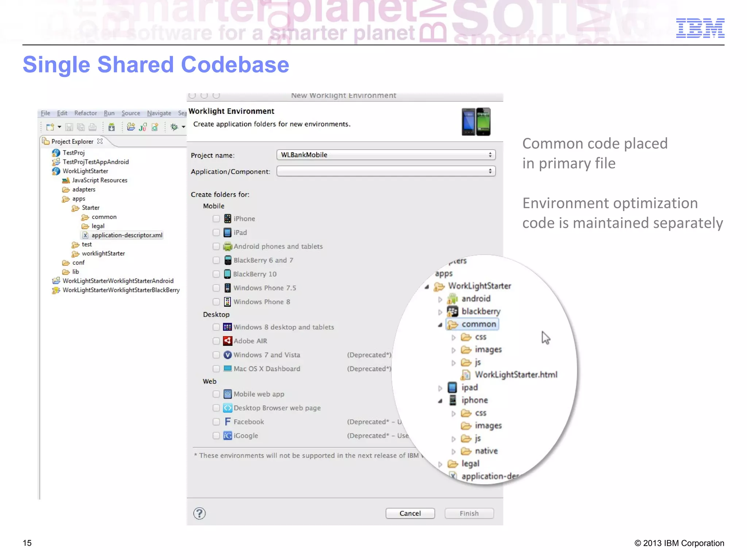Viewport: 747px width, 560px height.
Task: Click the Facebook F icon
Action: [227, 421]
